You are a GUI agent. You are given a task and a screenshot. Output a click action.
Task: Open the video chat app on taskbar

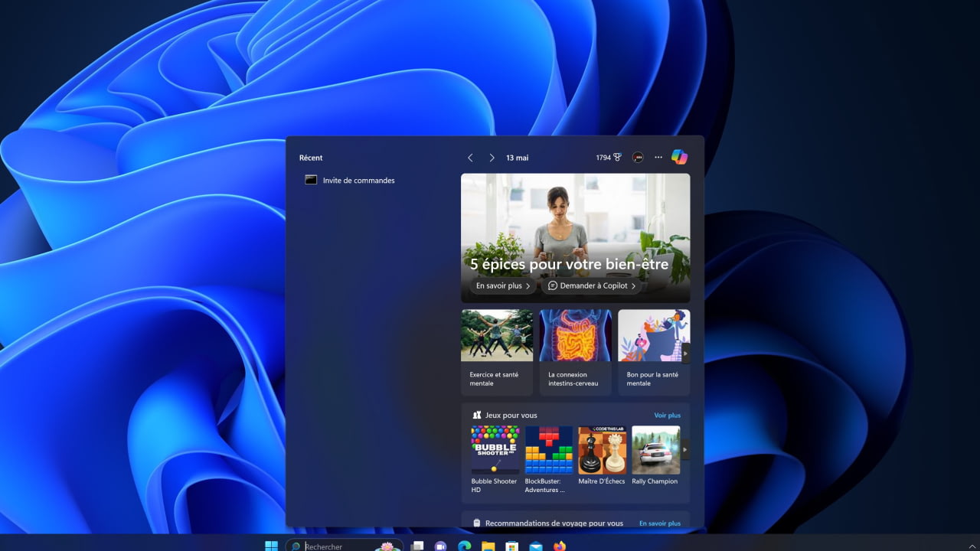440,546
